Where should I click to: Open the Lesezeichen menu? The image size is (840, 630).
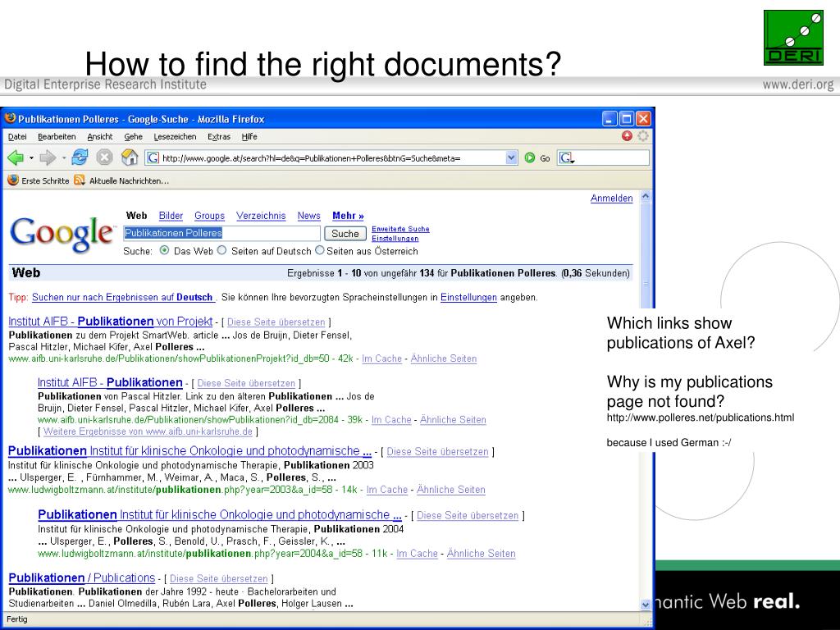pyautogui.click(x=175, y=137)
